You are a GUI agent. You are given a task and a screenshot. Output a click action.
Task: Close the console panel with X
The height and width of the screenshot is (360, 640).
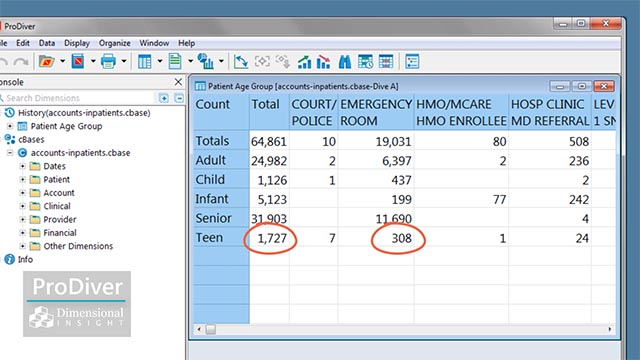pyautogui.click(x=178, y=82)
